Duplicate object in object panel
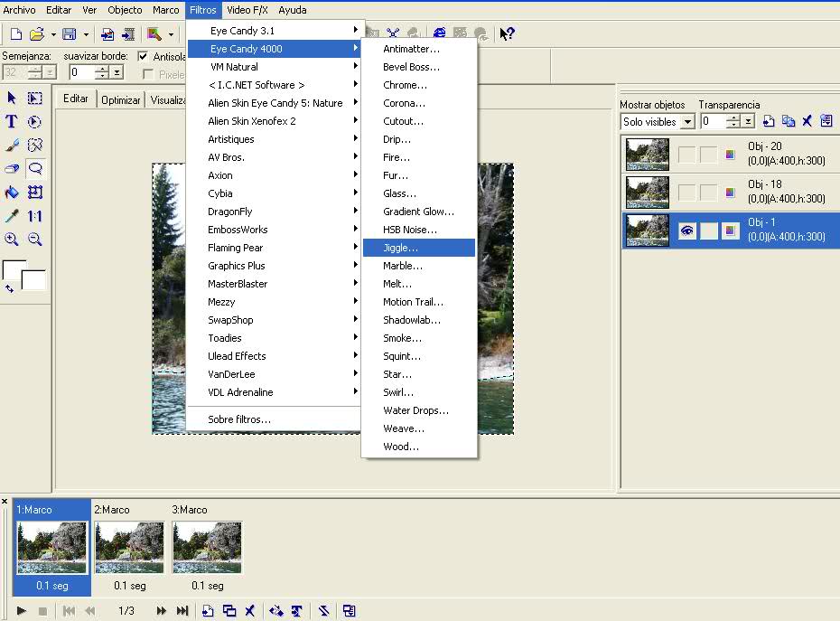Viewport: 840px width, 621px height. tap(788, 121)
